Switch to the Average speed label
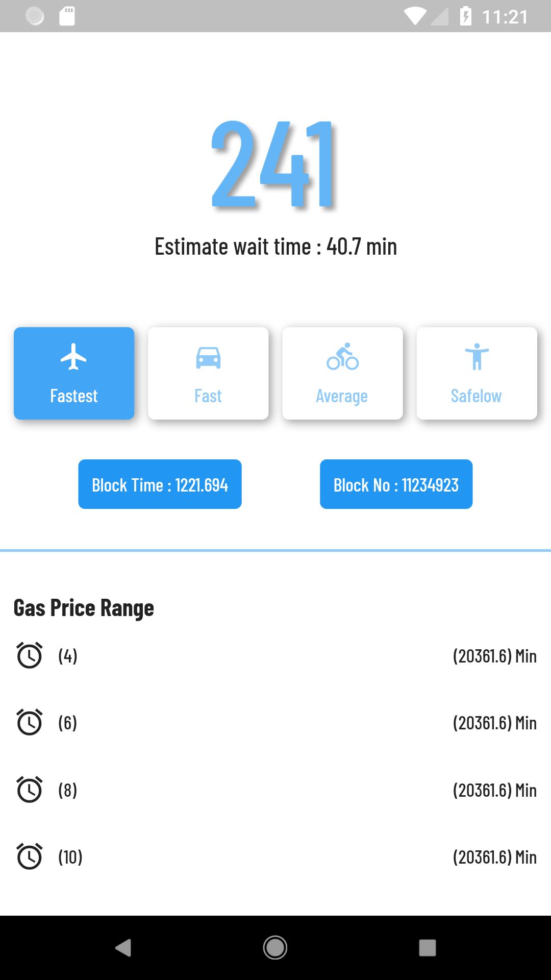 [342, 396]
